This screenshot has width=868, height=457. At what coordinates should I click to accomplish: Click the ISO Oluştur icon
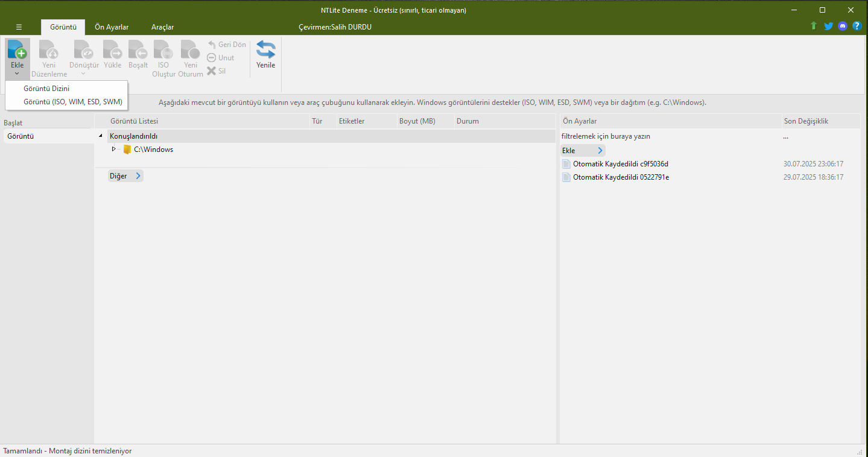pos(163,49)
